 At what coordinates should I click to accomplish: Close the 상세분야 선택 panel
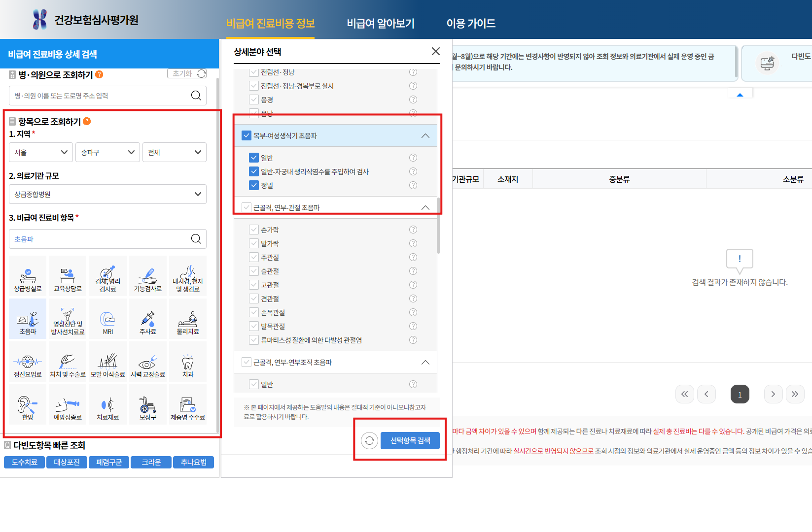pos(436,51)
